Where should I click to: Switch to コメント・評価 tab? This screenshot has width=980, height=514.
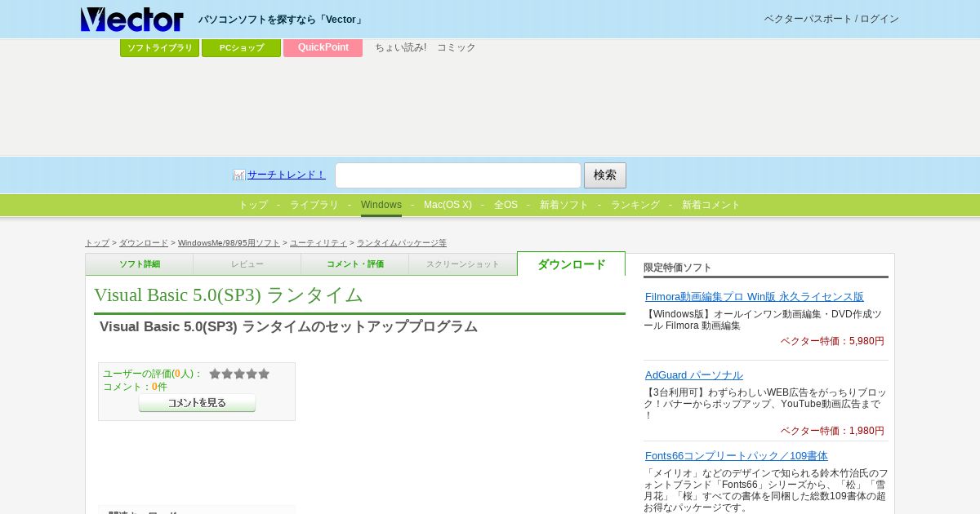pos(355,264)
